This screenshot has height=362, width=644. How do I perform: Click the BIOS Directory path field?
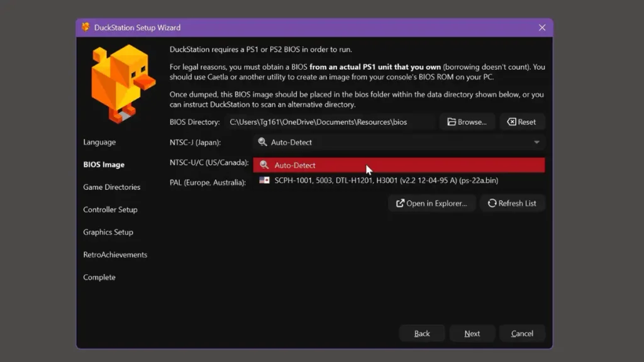(330, 122)
